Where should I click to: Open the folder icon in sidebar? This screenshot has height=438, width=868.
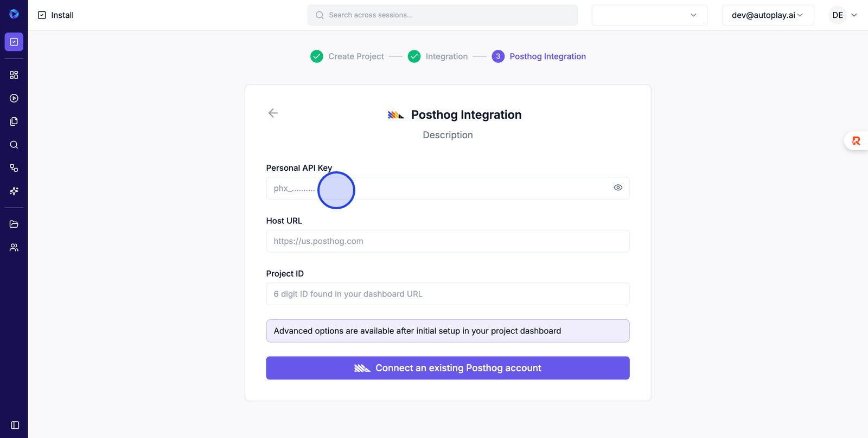point(14,224)
